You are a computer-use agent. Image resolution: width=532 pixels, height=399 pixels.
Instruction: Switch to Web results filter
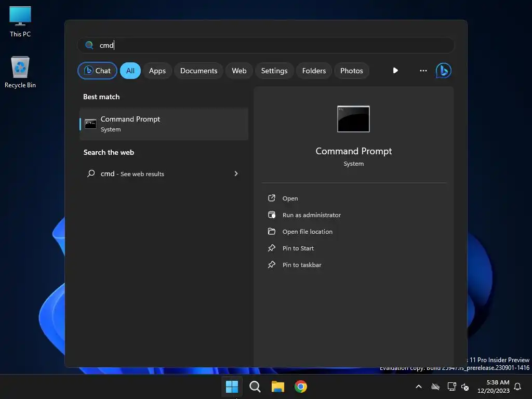[239, 71]
